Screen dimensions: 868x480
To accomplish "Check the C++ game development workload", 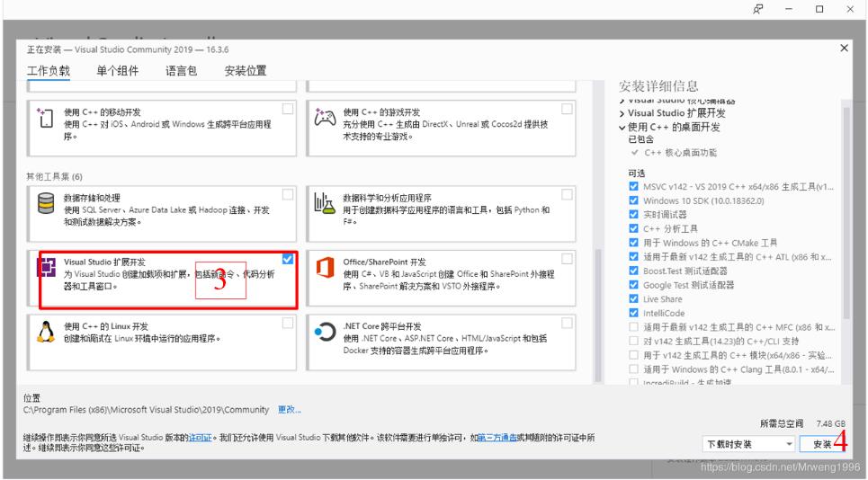I will tap(567, 109).
